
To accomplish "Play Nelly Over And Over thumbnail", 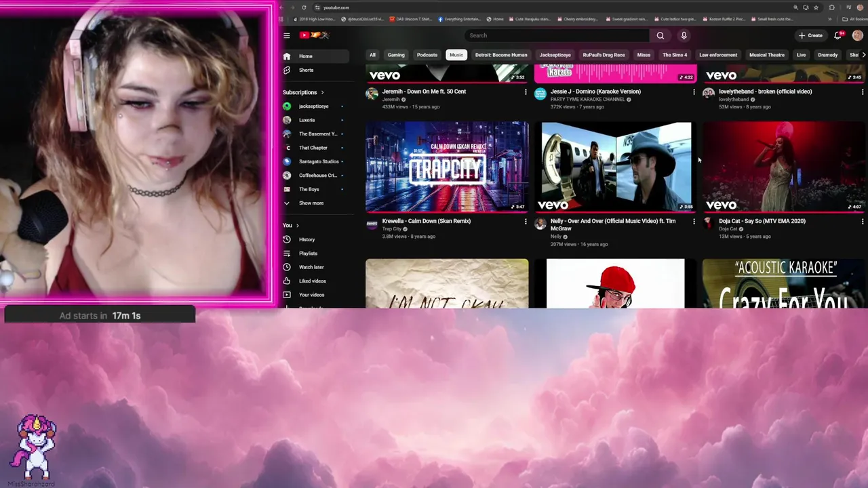I will pyautogui.click(x=616, y=167).
